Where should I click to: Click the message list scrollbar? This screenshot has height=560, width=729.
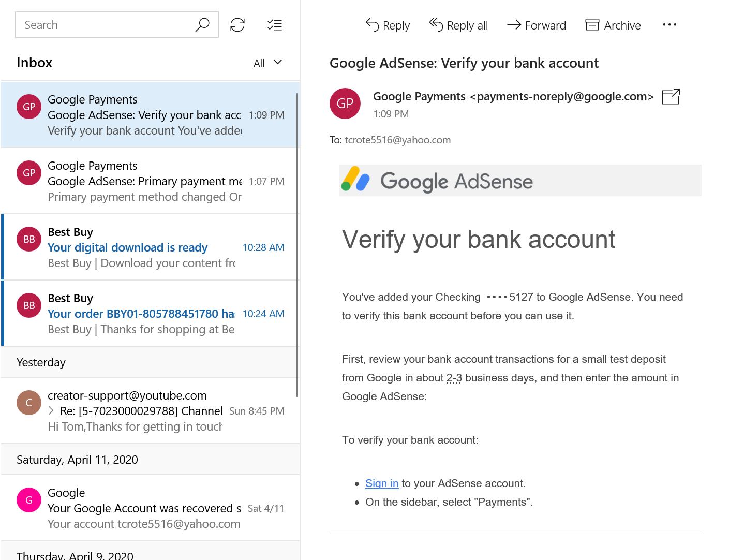pos(297,245)
